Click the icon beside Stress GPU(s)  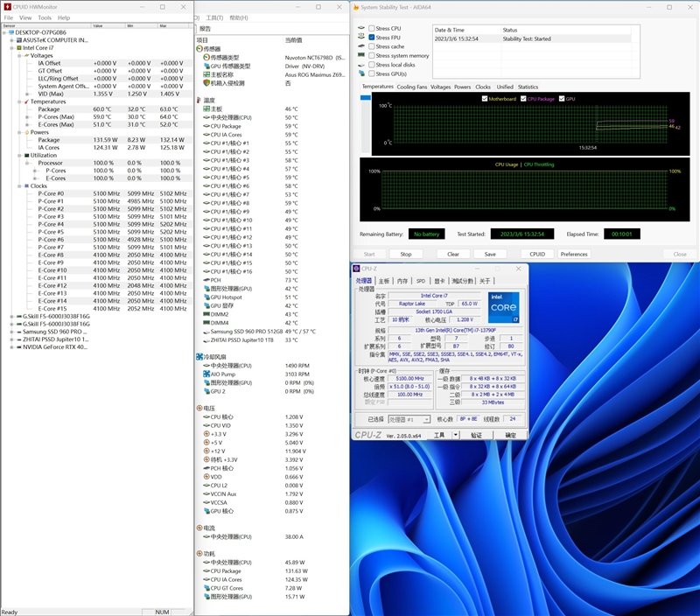click(361, 73)
